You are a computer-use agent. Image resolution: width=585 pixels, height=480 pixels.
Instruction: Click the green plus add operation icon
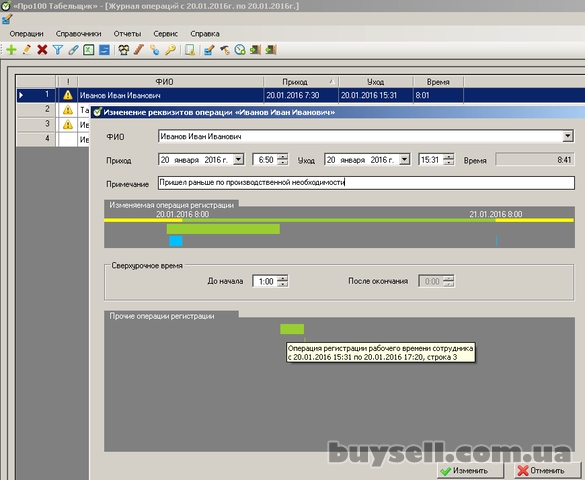click(11, 50)
